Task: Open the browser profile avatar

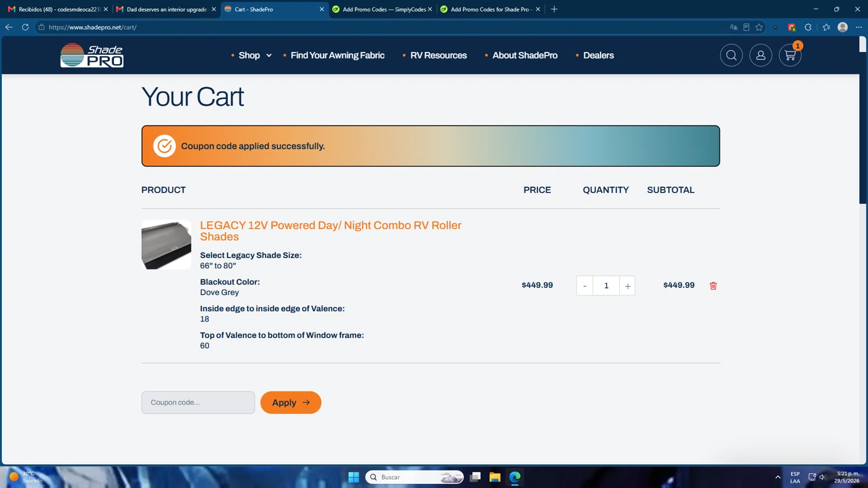Action: click(843, 27)
